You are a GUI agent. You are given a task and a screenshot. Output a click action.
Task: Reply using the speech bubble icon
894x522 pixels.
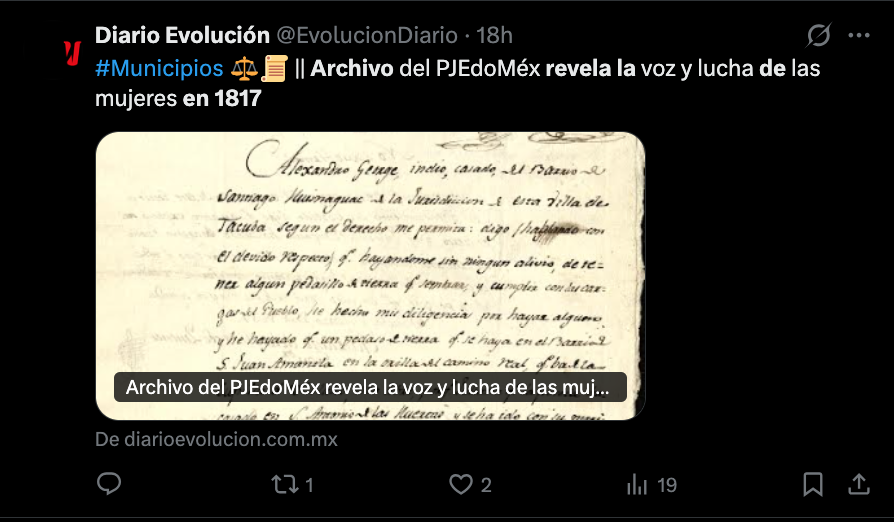click(108, 484)
